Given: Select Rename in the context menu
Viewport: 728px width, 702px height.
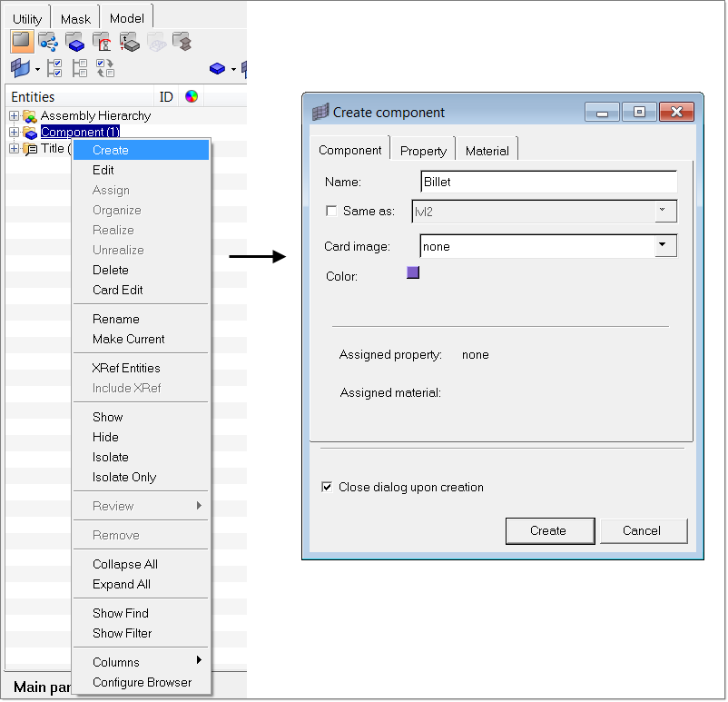Looking at the screenshot, I should click(116, 319).
